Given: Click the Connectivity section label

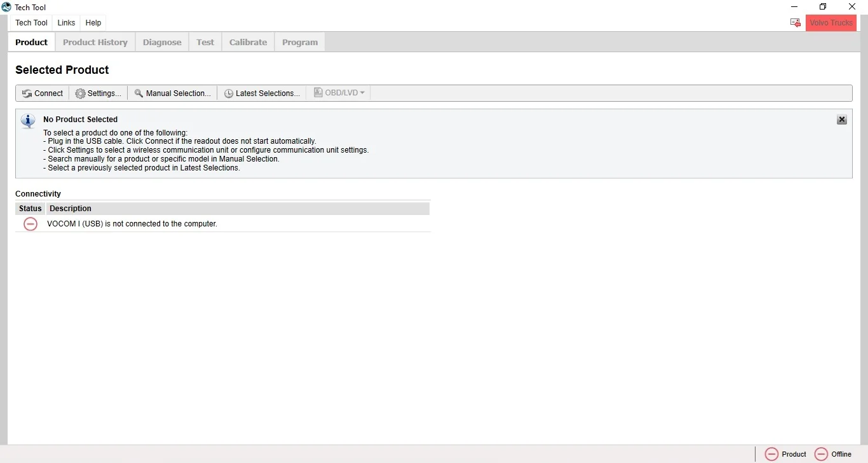Looking at the screenshot, I should point(38,194).
